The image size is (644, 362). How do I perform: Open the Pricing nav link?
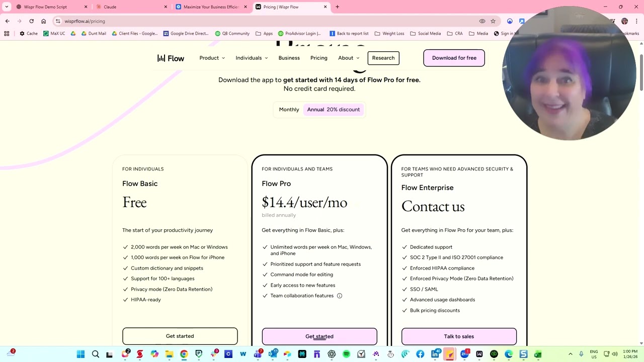318,58
